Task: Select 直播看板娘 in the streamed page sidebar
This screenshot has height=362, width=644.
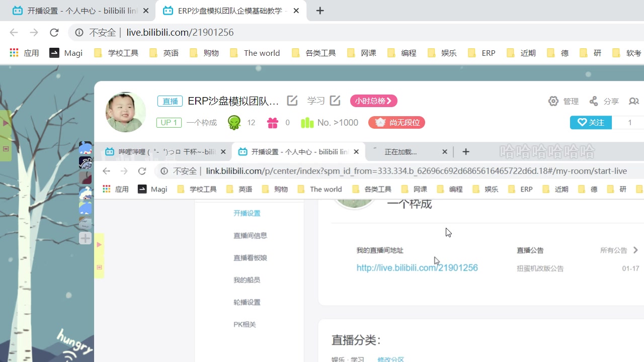Action: coord(250,257)
